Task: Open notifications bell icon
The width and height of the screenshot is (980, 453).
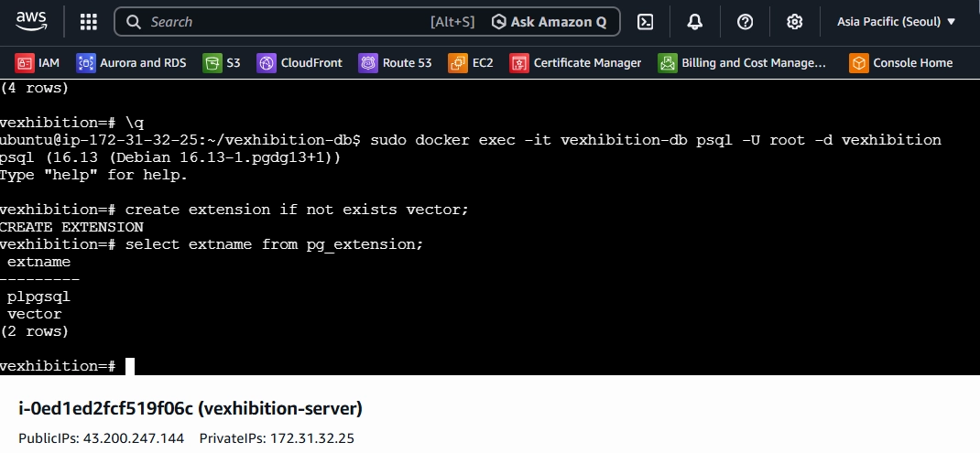Action: (x=694, y=22)
